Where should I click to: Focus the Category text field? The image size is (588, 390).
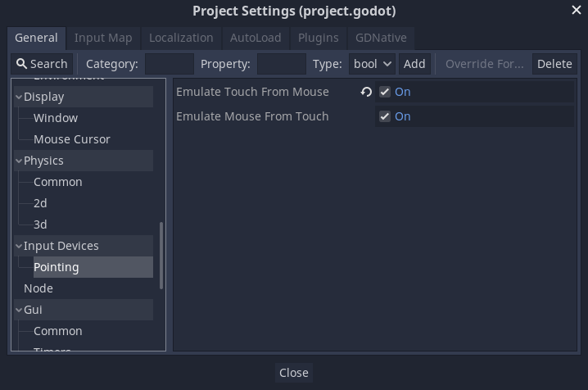170,64
